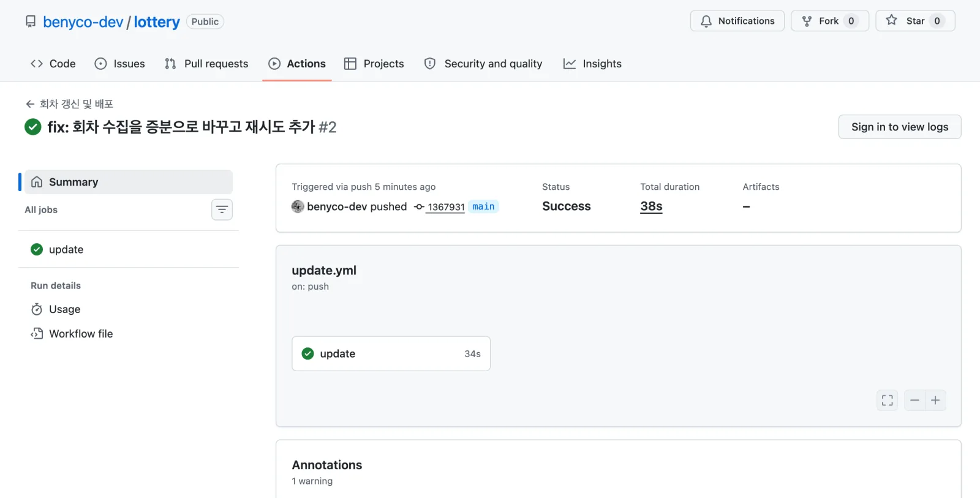The height and width of the screenshot is (498, 980).
Task: Click the green success check beside run title
Action: tap(33, 127)
